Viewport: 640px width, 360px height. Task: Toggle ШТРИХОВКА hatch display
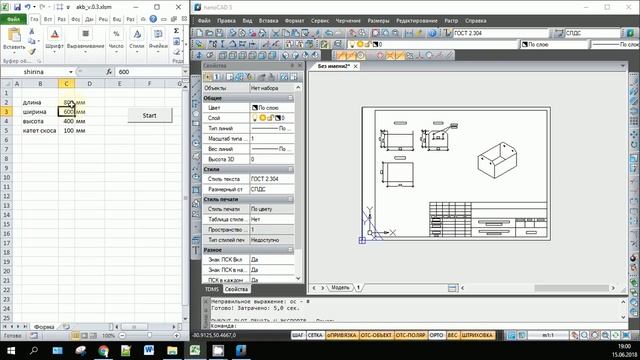click(x=477, y=335)
